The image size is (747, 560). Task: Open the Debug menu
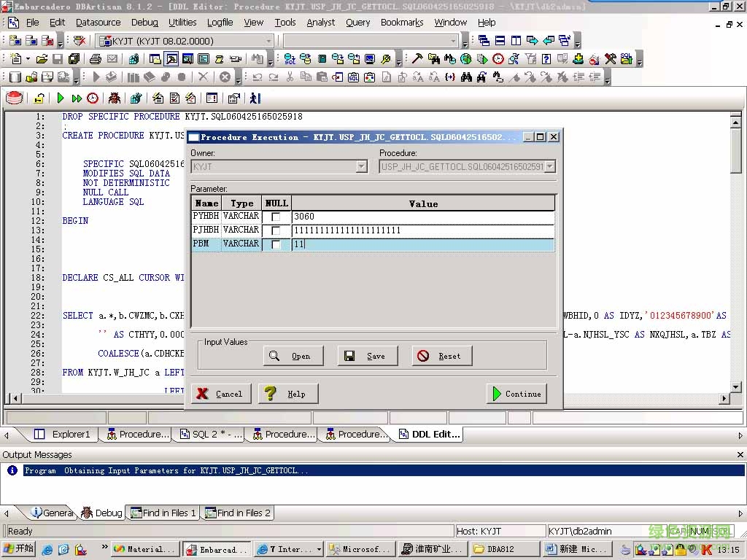[x=144, y=22]
